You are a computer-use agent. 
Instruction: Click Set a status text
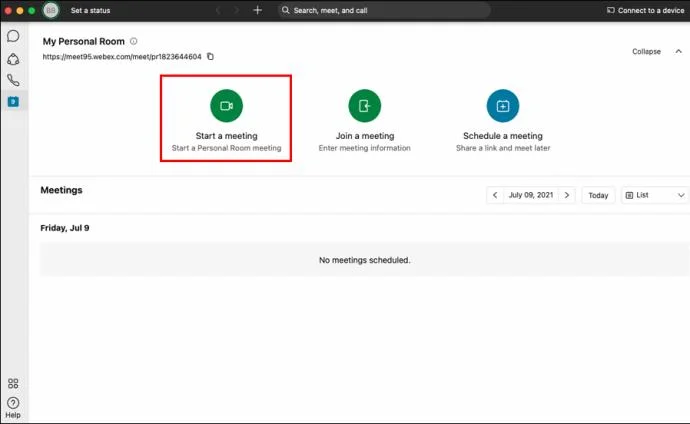(x=89, y=10)
